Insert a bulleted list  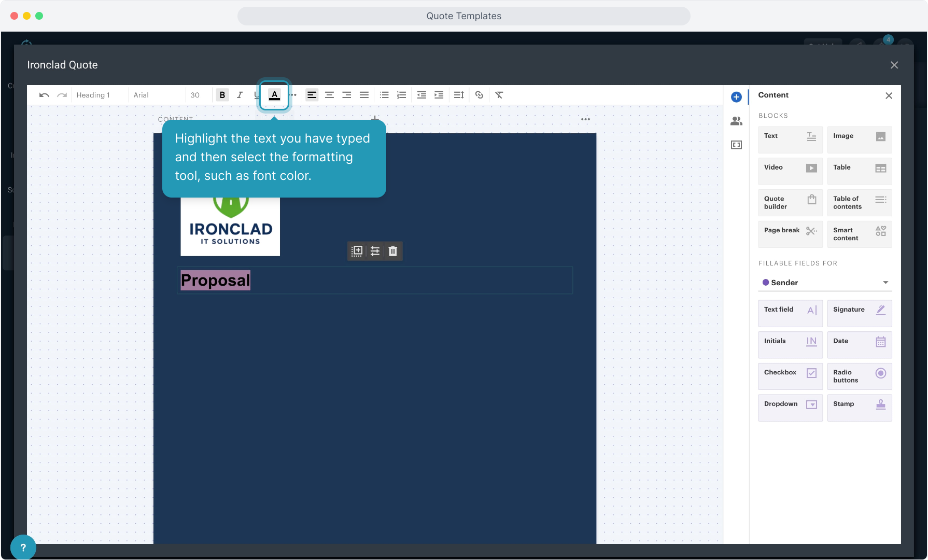pos(384,95)
